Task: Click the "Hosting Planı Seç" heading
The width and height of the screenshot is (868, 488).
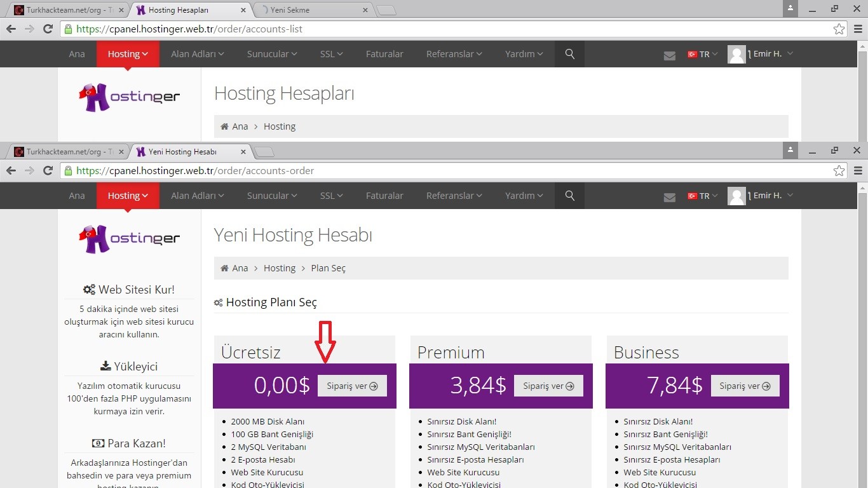Action: [271, 302]
